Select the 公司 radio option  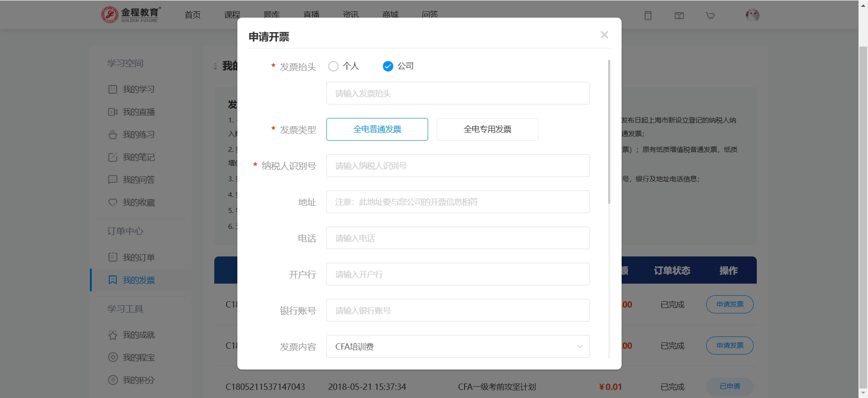388,66
